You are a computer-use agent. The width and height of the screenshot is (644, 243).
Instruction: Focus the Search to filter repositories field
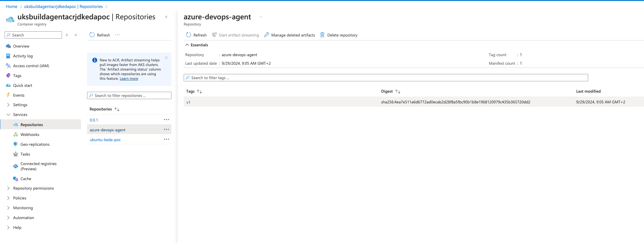[129, 95]
